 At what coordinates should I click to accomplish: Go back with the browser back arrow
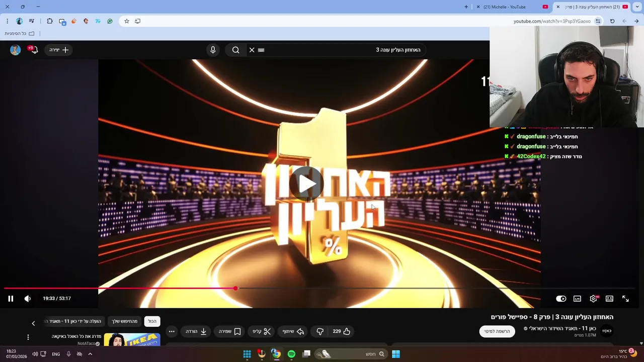coord(636,21)
